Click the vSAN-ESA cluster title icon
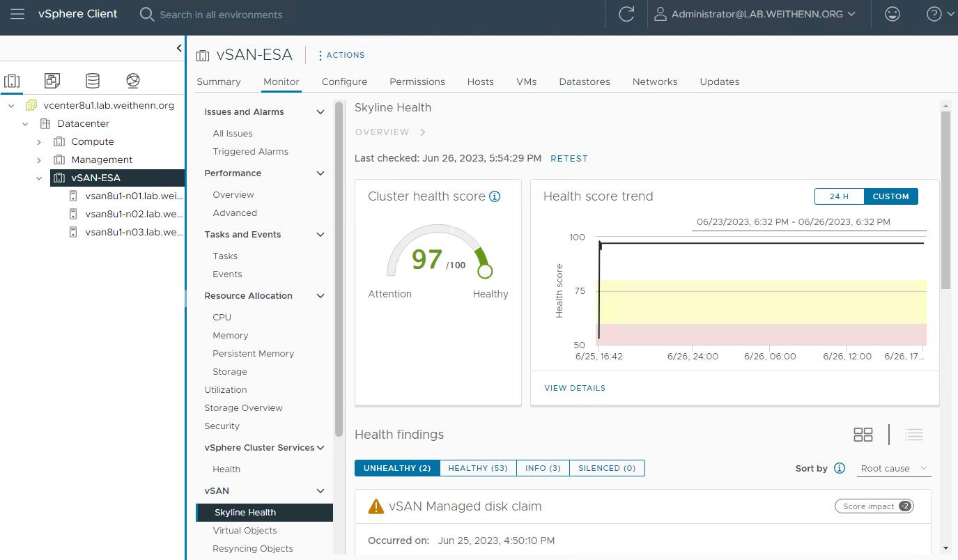Screen dimensions: 958x560 pos(203,55)
